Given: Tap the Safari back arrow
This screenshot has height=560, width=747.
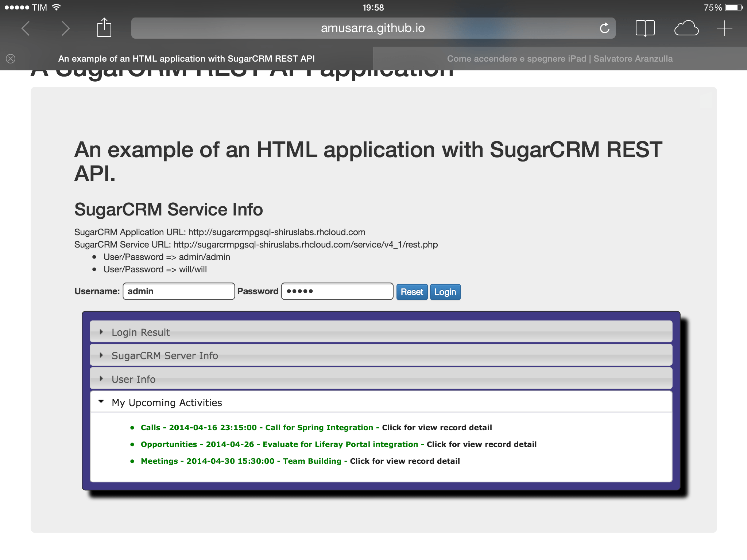Looking at the screenshot, I should click(x=25, y=28).
